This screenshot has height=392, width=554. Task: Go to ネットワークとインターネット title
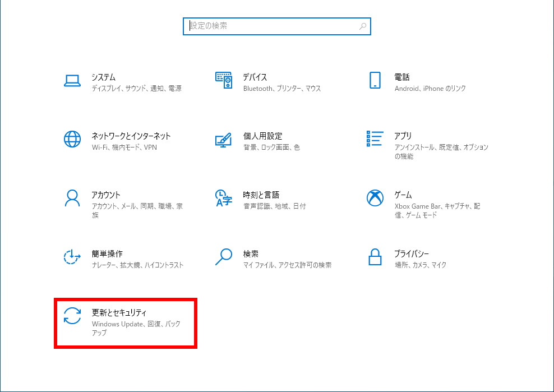click(131, 136)
